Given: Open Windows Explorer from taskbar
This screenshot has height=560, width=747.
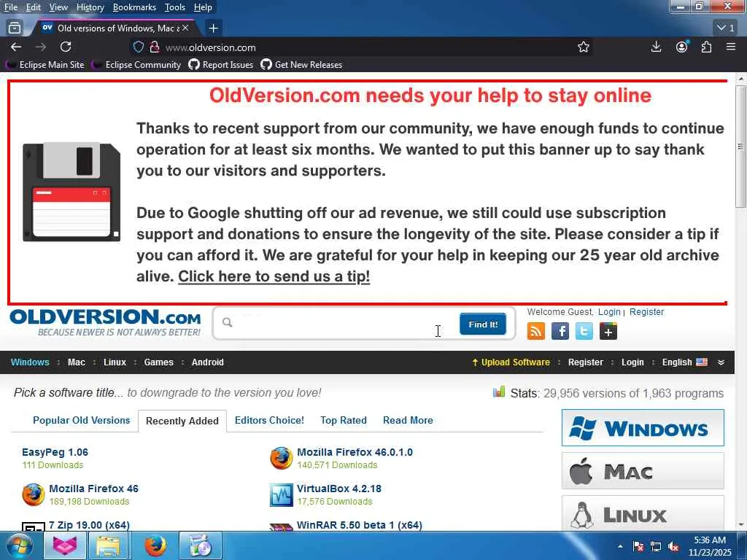Looking at the screenshot, I should (108, 546).
